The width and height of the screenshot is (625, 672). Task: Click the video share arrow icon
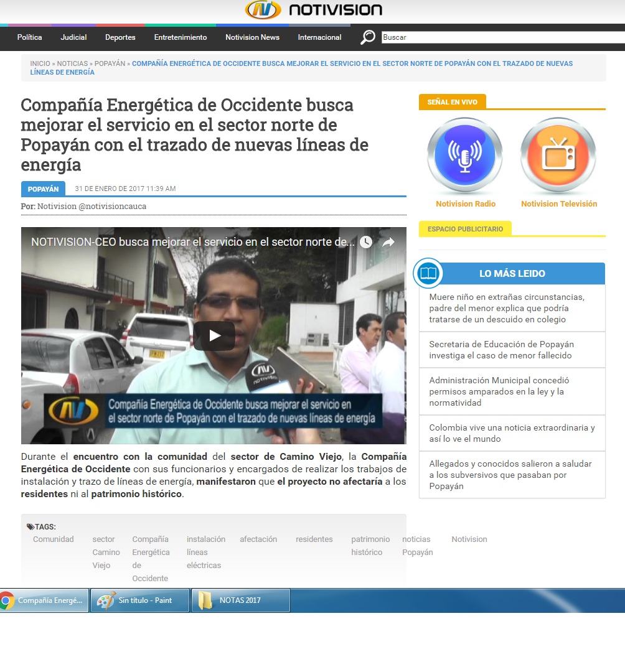388,242
